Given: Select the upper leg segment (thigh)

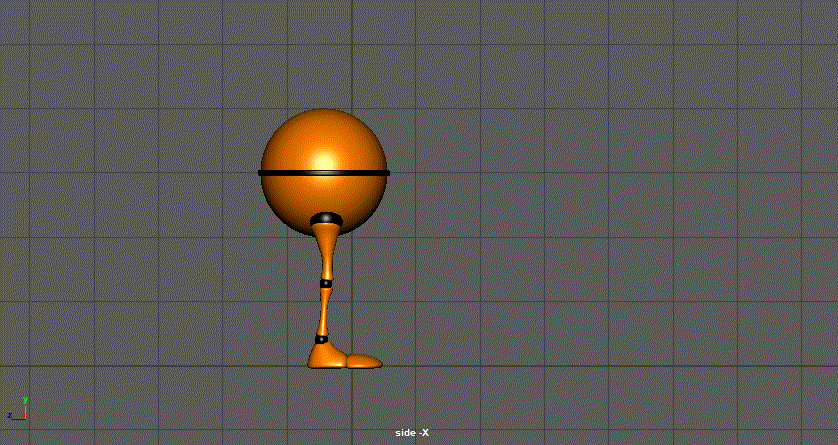Looking at the screenshot, I should (326, 251).
